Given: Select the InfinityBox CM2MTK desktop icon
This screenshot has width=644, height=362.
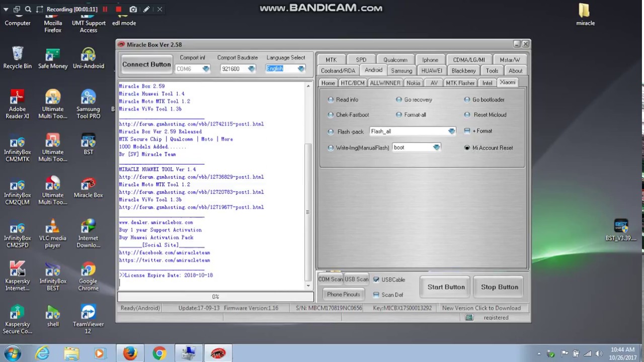Looking at the screenshot, I should coord(18,147).
